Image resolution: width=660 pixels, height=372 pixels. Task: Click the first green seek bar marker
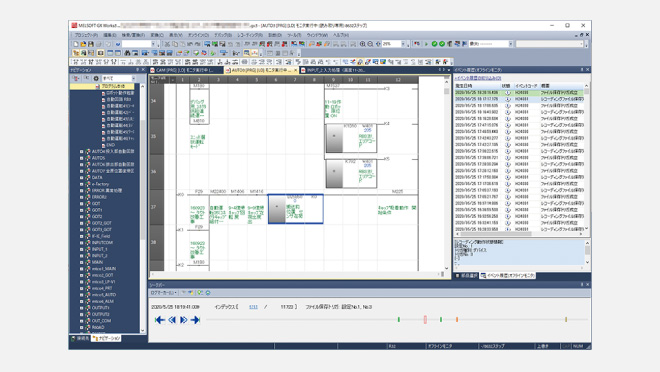point(399,319)
